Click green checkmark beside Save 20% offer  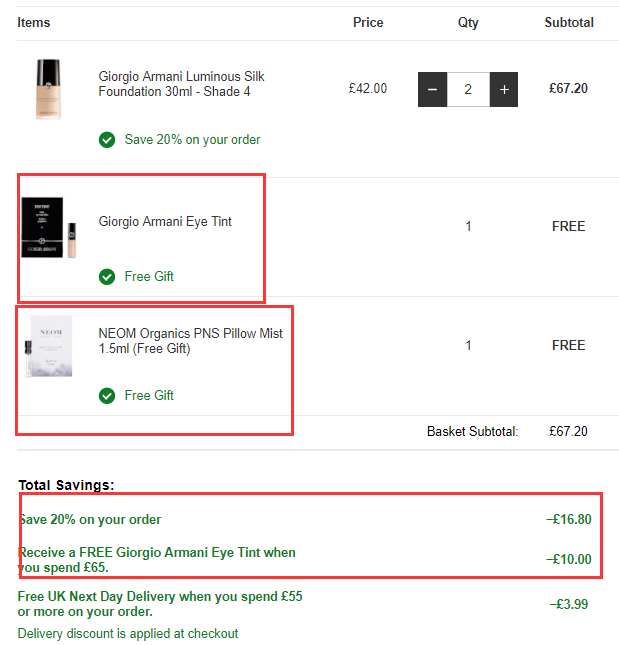107,140
